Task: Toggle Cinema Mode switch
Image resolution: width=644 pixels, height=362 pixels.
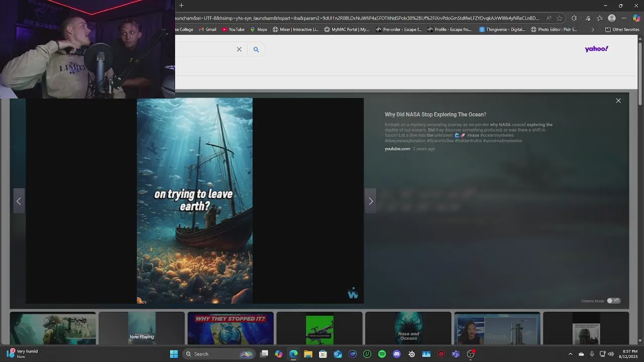Action: click(x=613, y=301)
